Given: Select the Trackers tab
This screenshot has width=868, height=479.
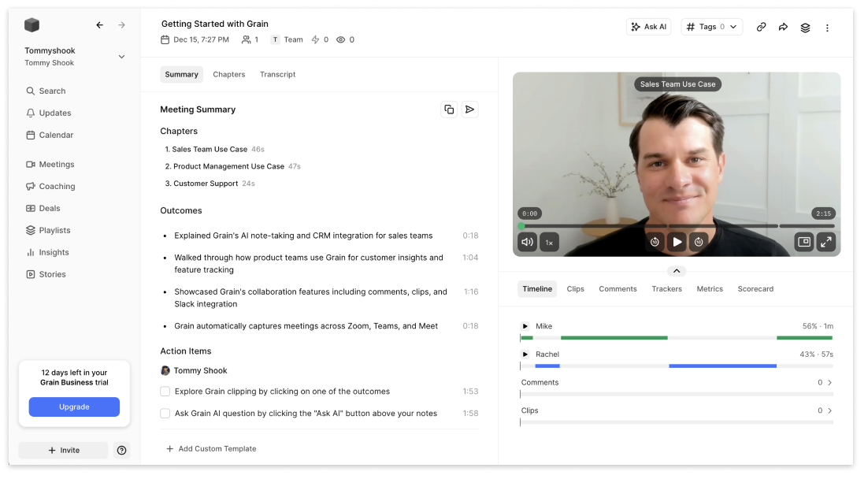Looking at the screenshot, I should coord(667,289).
